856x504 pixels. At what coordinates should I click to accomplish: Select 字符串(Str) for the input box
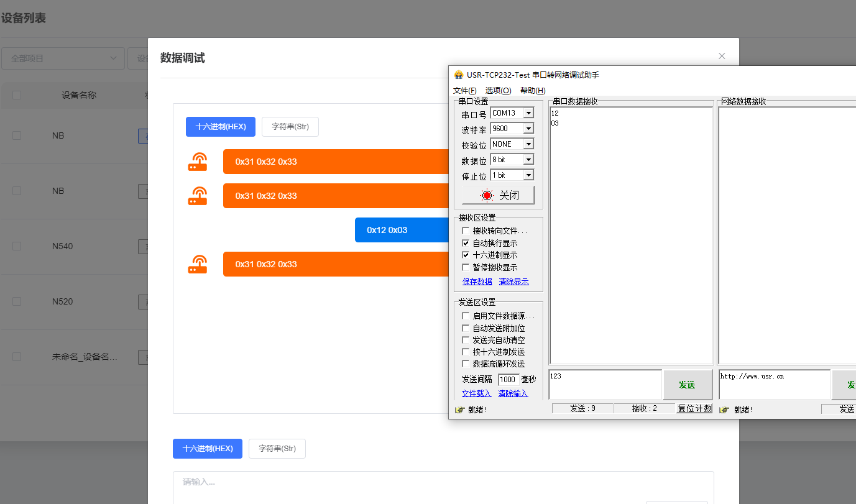[x=277, y=448]
